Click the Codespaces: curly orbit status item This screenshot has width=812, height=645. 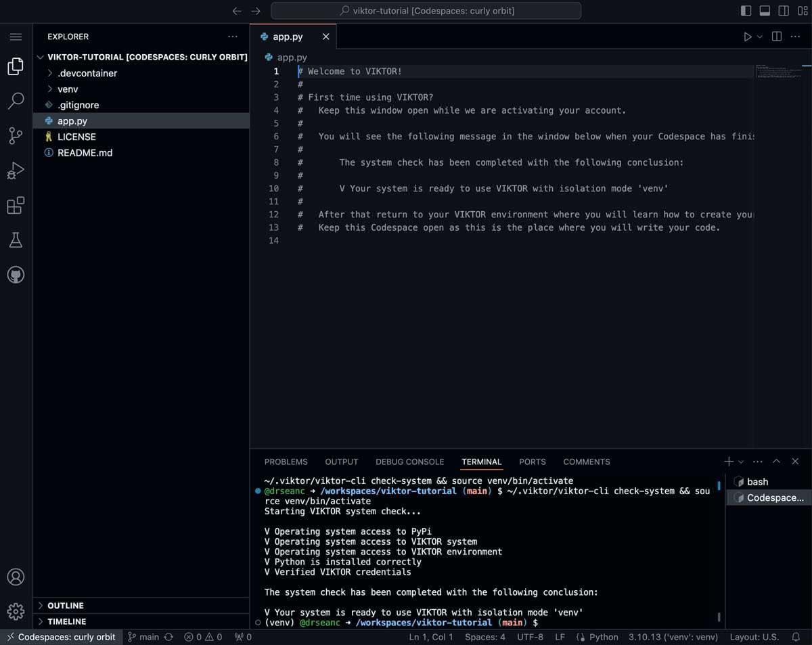coord(61,637)
